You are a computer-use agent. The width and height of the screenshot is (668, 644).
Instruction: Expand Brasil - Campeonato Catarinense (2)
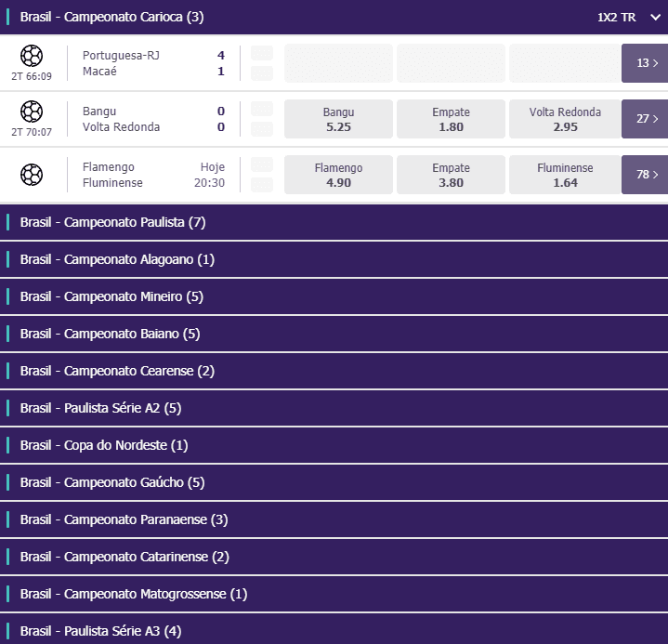tap(334, 557)
